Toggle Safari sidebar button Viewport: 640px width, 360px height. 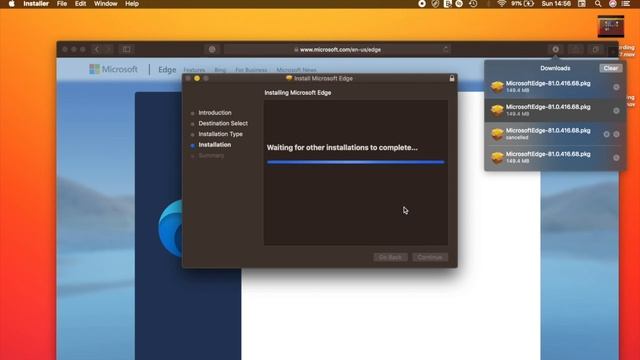click(x=127, y=49)
